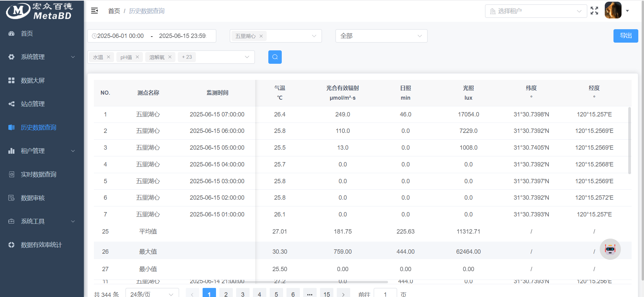Expand the 系统管理 sidebar menu

click(42, 57)
